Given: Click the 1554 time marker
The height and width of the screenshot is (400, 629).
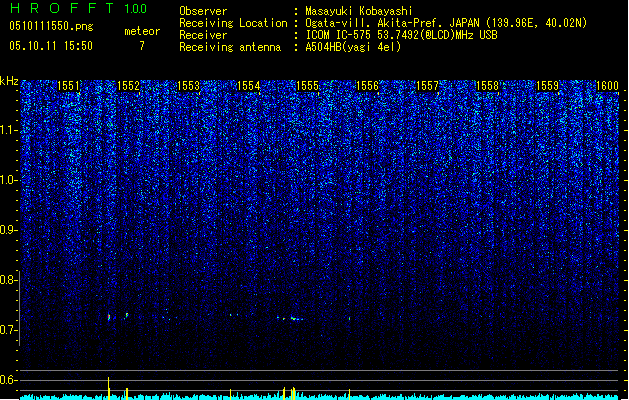Looking at the screenshot, I should tap(248, 86).
